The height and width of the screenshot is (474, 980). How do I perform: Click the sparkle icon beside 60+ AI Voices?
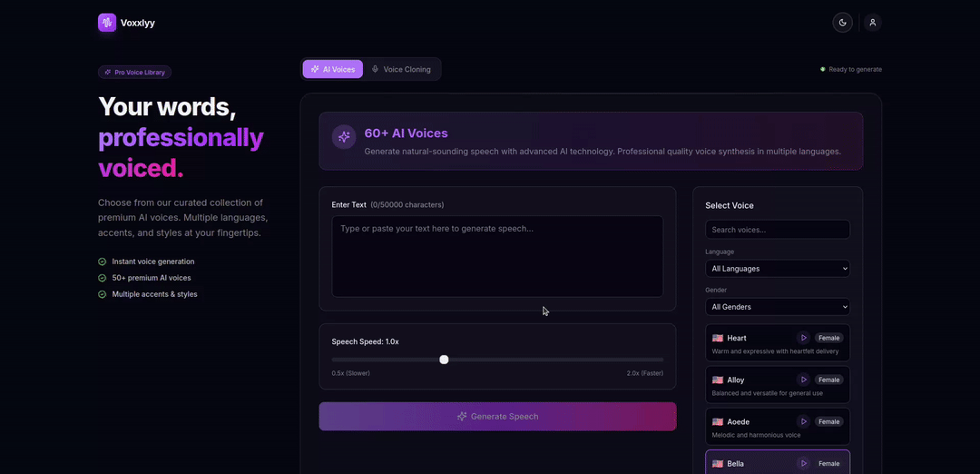point(344,137)
